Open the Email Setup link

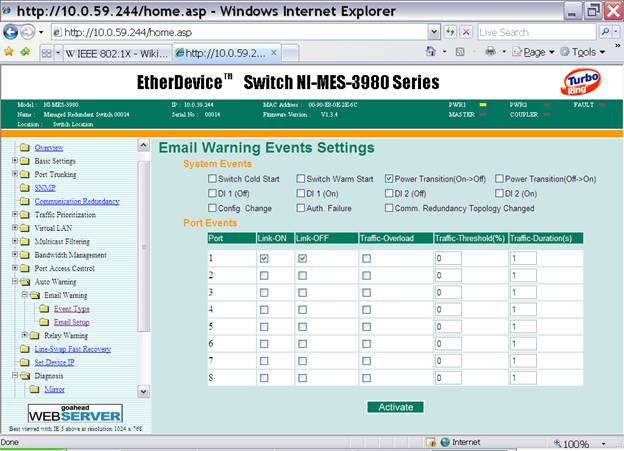pyautogui.click(x=71, y=322)
